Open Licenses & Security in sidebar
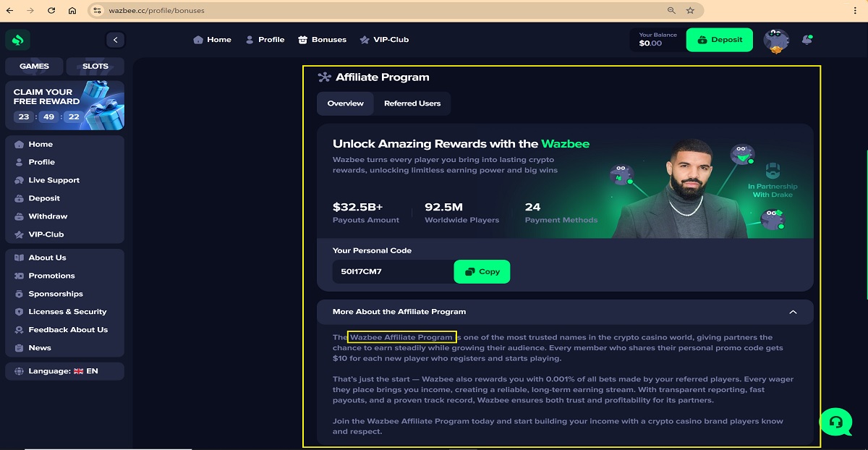Viewport: 868px width, 450px height. pyautogui.click(x=67, y=312)
